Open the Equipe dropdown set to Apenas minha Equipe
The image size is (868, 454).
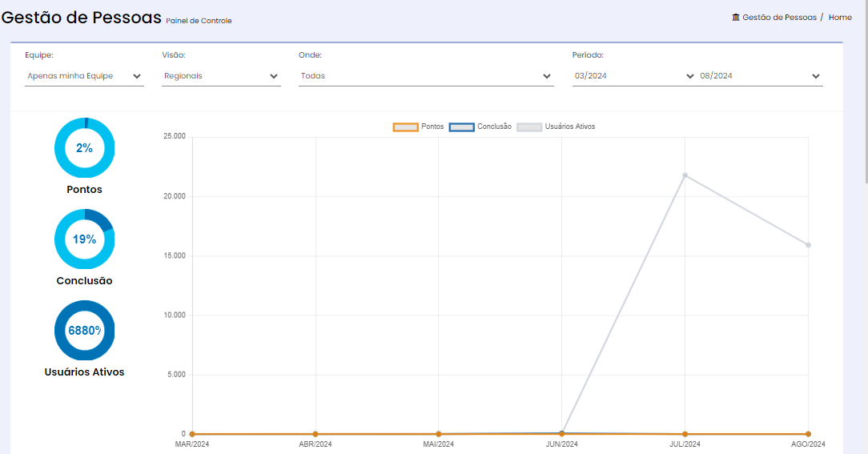pyautogui.click(x=84, y=76)
